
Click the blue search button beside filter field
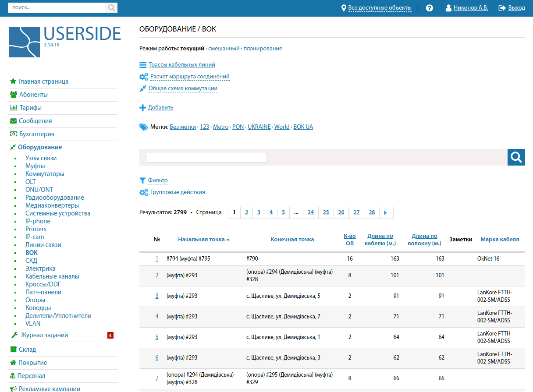pyautogui.click(x=516, y=157)
